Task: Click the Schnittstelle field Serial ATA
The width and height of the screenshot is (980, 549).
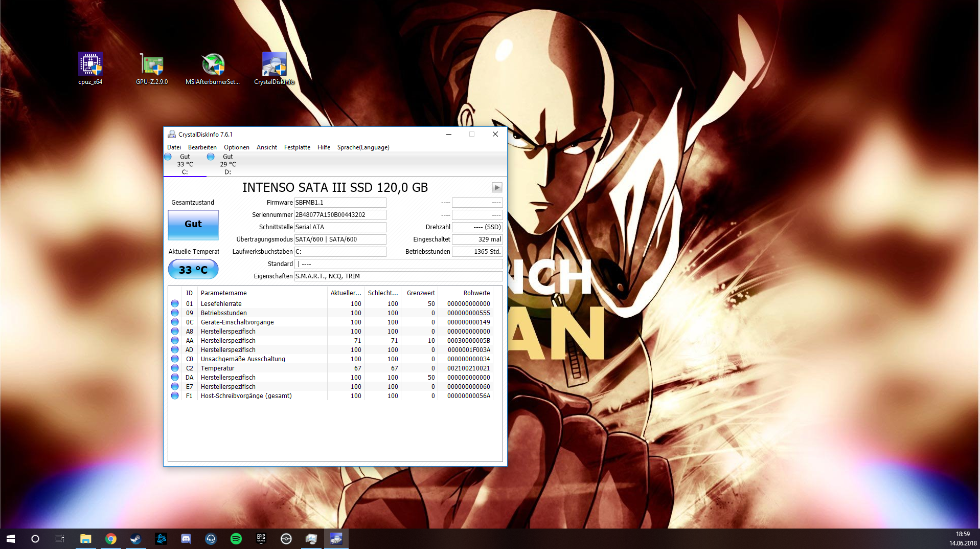Action: tap(340, 227)
